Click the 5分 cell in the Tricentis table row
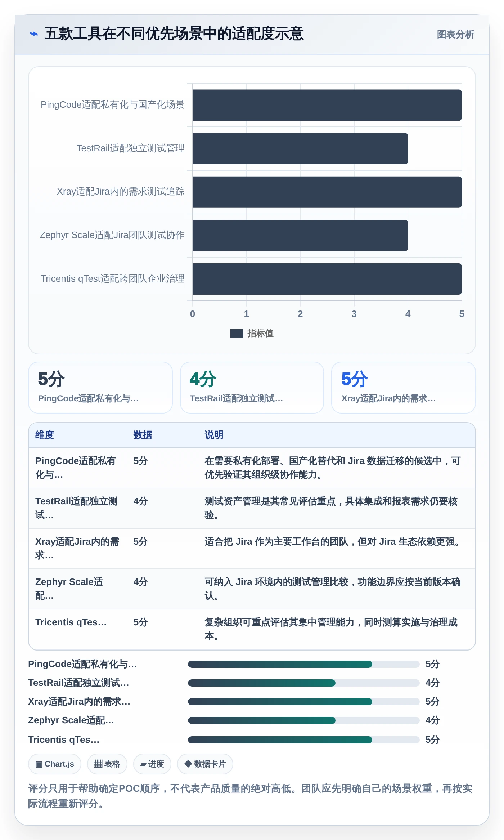 click(141, 622)
